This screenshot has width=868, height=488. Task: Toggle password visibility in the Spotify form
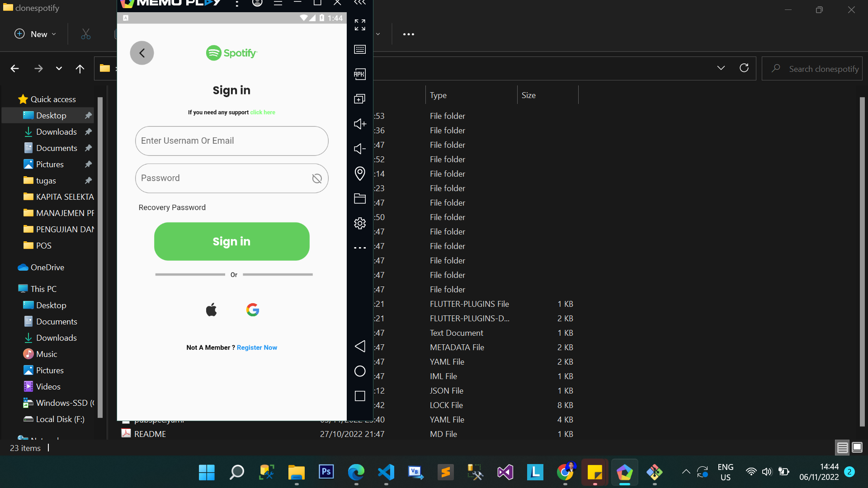click(x=316, y=178)
